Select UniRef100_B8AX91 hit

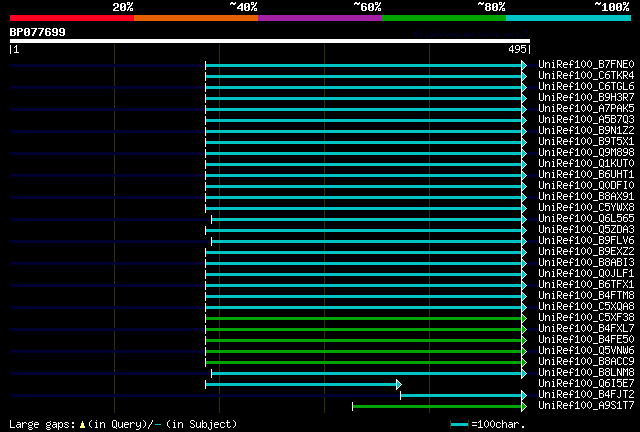coord(586,197)
